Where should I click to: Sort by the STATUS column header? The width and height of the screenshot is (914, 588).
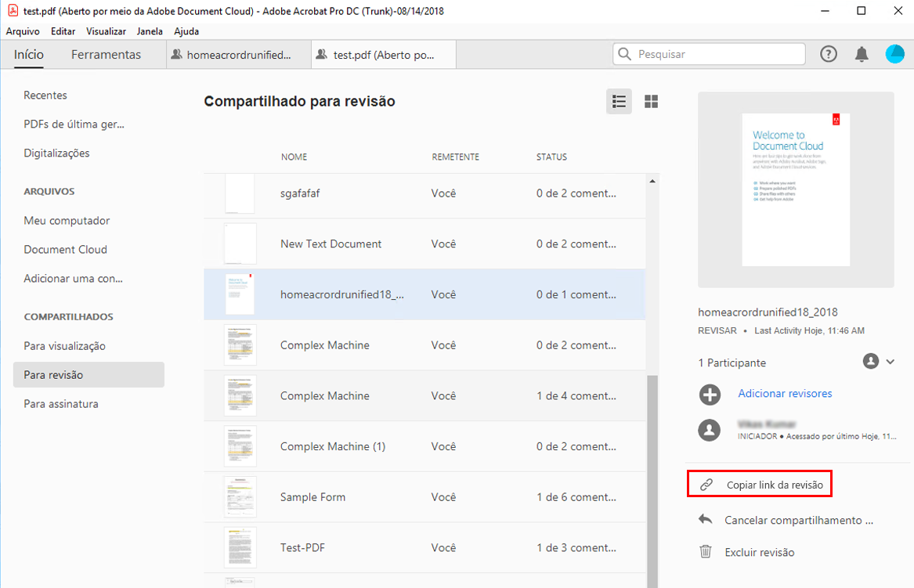pos(551,157)
